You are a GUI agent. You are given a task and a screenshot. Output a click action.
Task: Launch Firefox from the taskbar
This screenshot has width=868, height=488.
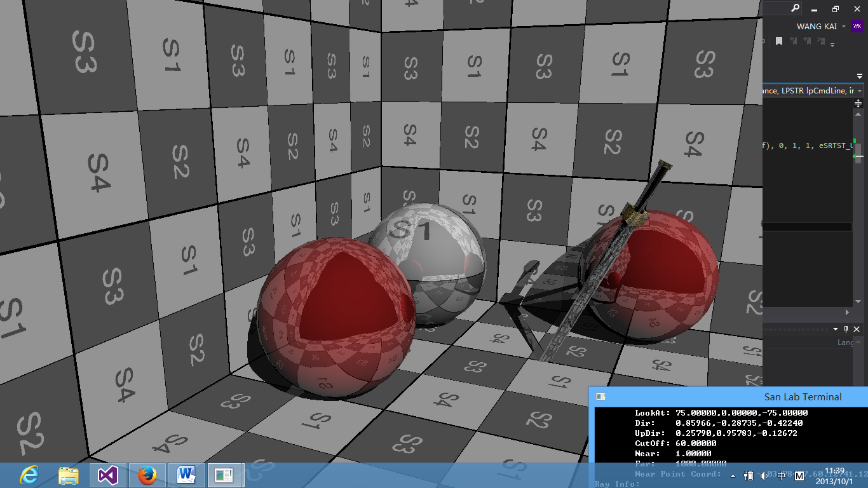(x=147, y=475)
